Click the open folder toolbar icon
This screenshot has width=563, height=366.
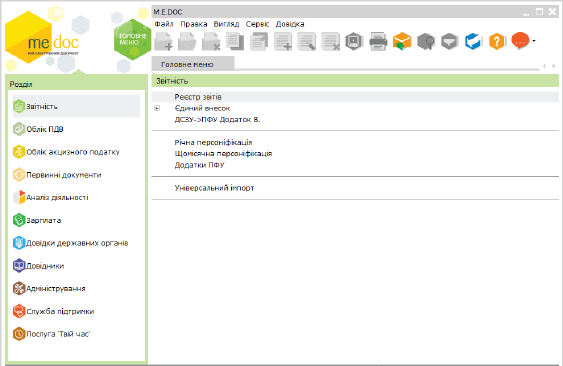pyautogui.click(x=187, y=41)
